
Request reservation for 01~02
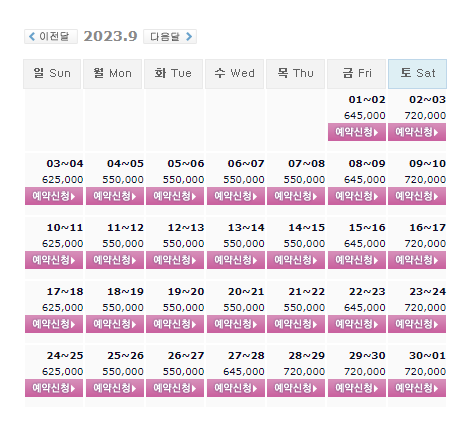click(x=357, y=132)
